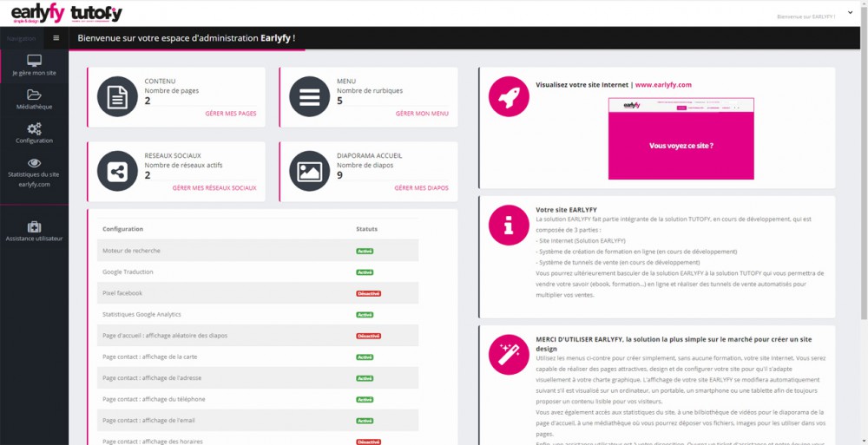Toggle the hamburger navigation menu icon

(56, 38)
